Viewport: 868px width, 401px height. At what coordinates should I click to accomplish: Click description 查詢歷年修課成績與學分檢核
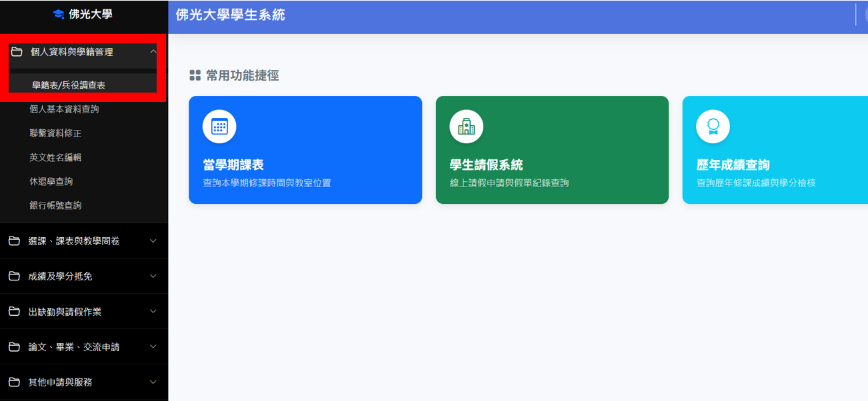[756, 183]
